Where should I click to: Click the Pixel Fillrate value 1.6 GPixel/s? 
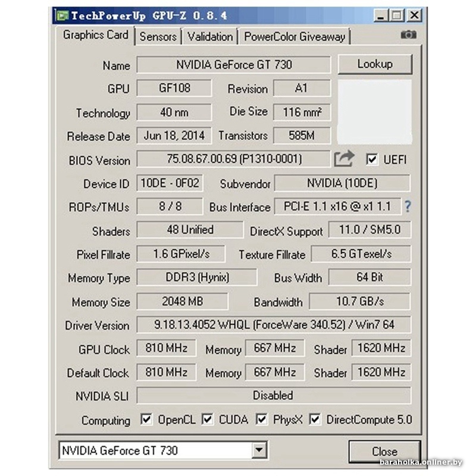click(x=181, y=254)
